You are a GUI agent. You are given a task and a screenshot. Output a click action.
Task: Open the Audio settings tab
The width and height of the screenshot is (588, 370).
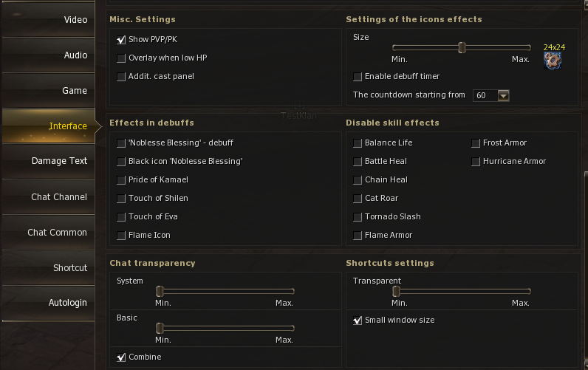[x=48, y=55]
